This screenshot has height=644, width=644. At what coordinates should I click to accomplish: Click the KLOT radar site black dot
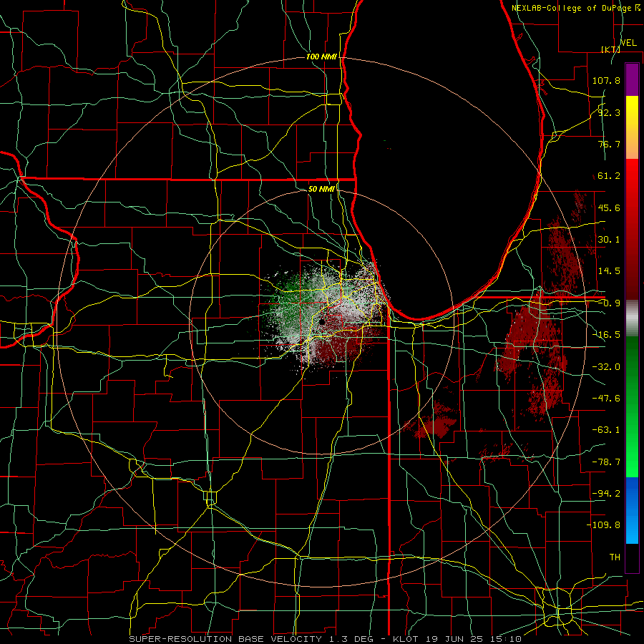323,322
